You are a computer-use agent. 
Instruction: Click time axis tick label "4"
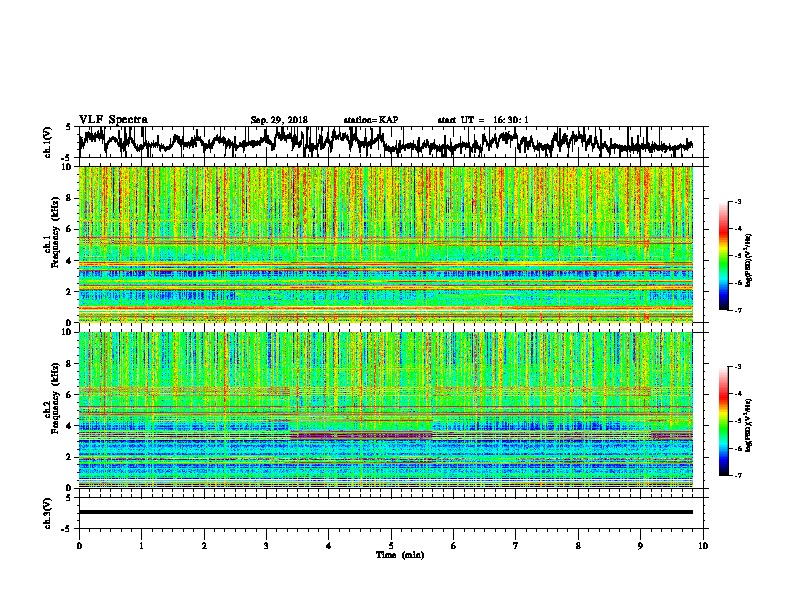point(329,546)
